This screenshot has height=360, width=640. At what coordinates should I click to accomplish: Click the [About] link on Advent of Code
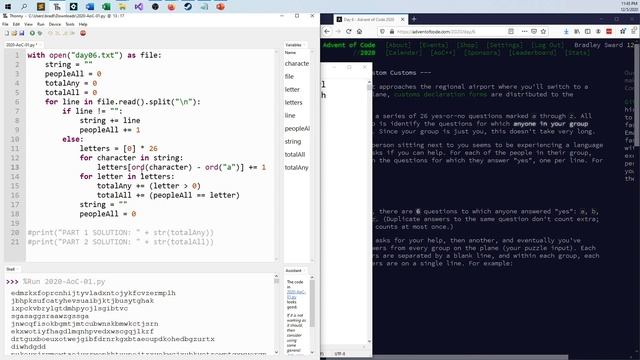[x=398, y=45]
